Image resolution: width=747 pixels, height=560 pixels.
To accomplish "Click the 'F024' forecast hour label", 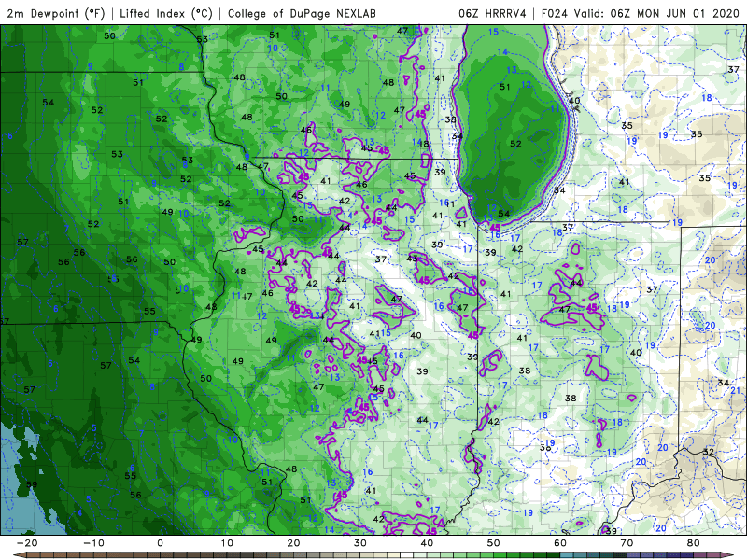I will pyautogui.click(x=555, y=13).
